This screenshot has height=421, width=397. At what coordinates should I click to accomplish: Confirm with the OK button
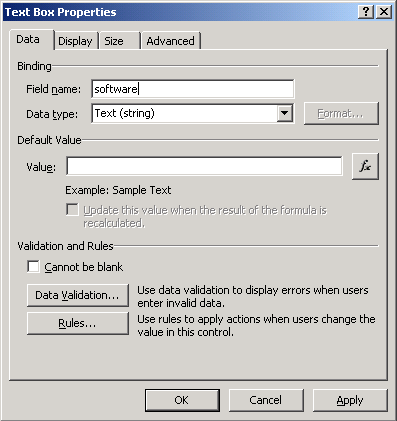(182, 400)
